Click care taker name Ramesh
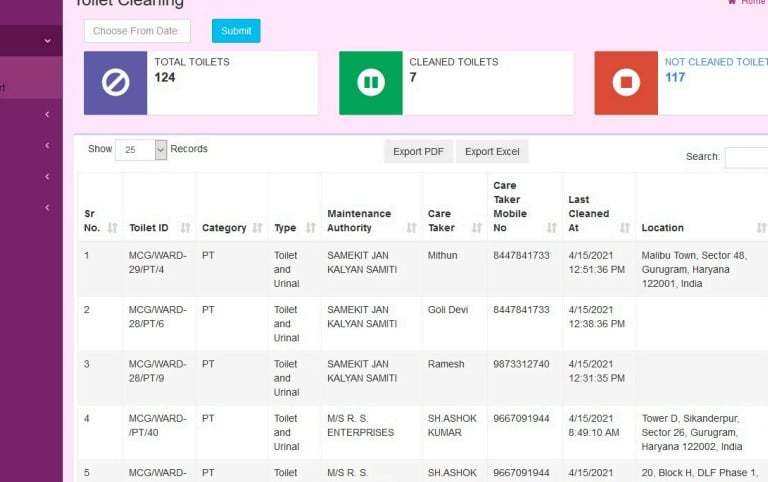768x482 pixels. [446, 364]
